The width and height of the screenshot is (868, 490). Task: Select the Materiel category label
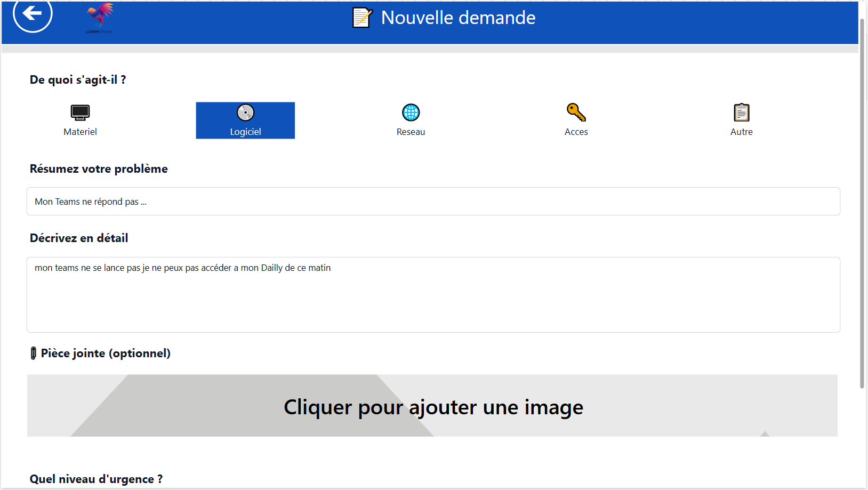pos(80,132)
